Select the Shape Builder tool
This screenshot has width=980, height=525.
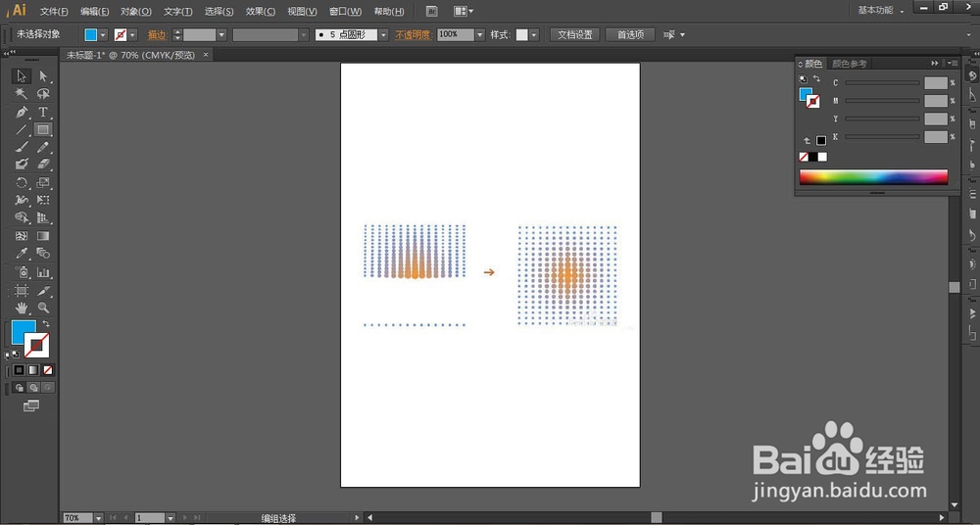pyautogui.click(x=22, y=217)
